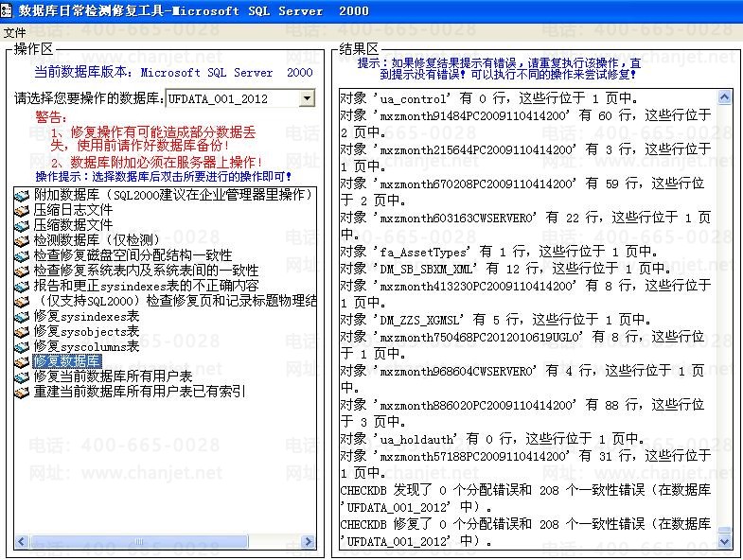This screenshot has width=743, height=560.
Task: Click results area scroll down arrow
Action: pos(724,541)
